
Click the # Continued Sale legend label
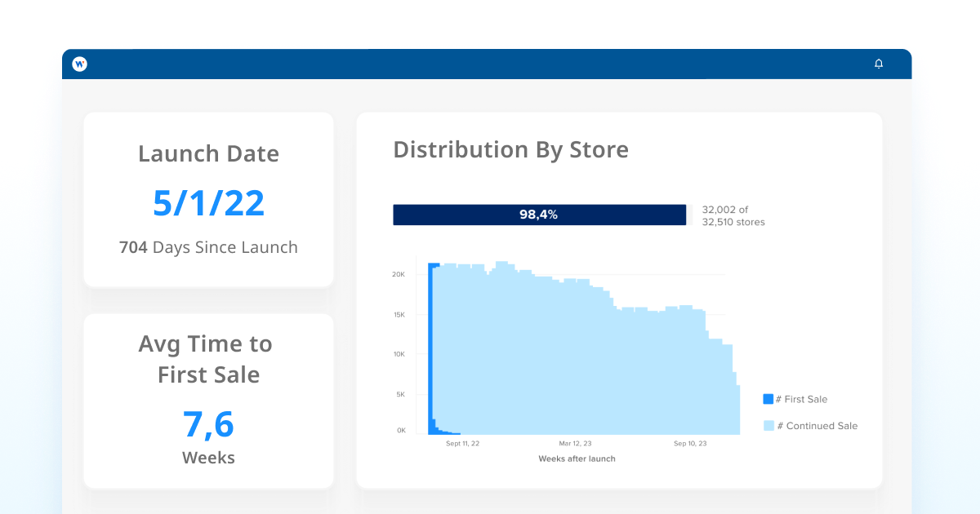[817, 426]
